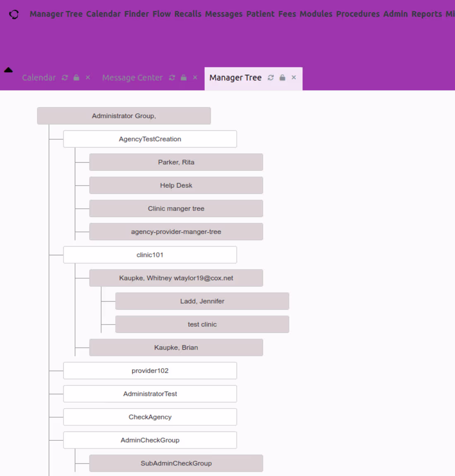Toggle the Calendar tab lock
This screenshot has width=455, height=476.
click(76, 77)
